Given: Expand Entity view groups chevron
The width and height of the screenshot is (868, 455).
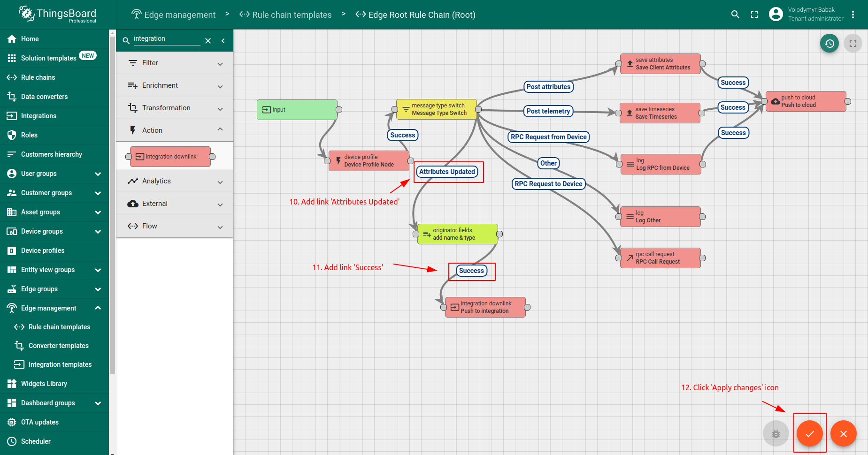Looking at the screenshot, I should pyautogui.click(x=98, y=270).
